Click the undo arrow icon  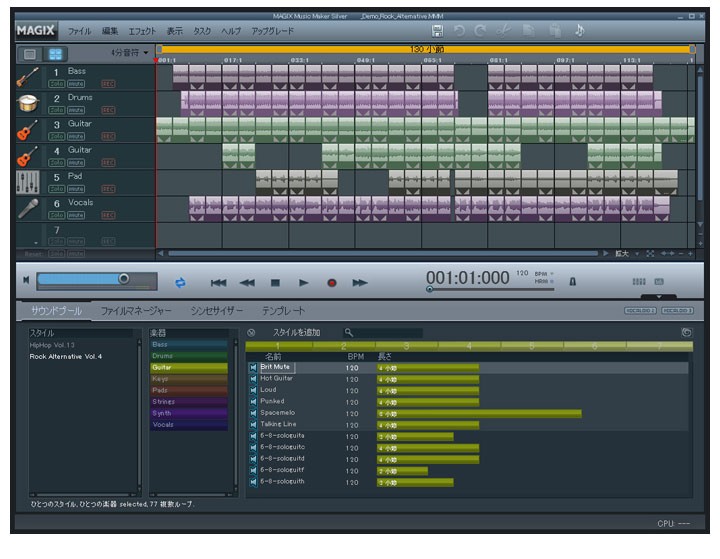tap(459, 31)
